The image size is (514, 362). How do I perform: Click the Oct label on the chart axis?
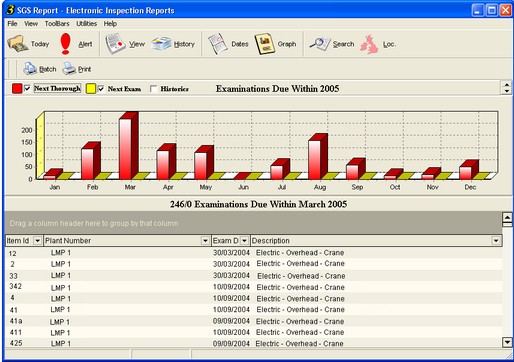click(395, 187)
